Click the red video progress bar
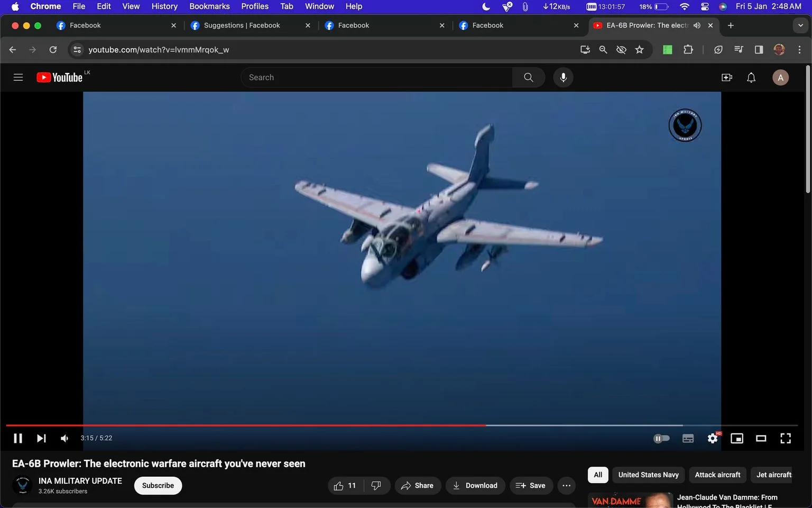The image size is (812, 508). [x=246, y=425]
